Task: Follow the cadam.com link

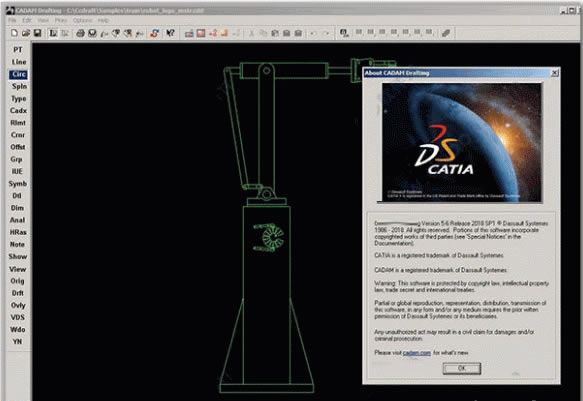Action: [x=416, y=352]
